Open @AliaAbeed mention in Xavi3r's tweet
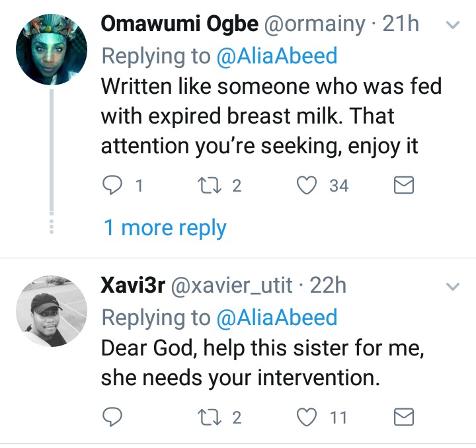 (277, 317)
